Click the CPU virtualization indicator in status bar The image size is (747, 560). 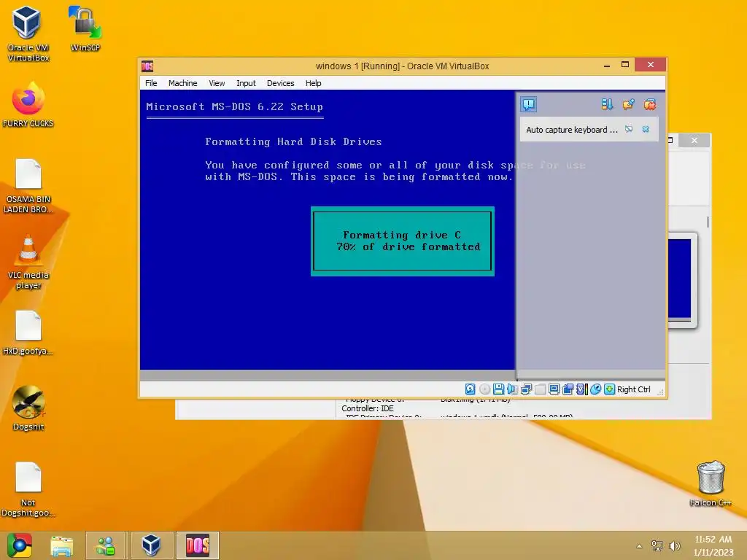[x=581, y=389]
